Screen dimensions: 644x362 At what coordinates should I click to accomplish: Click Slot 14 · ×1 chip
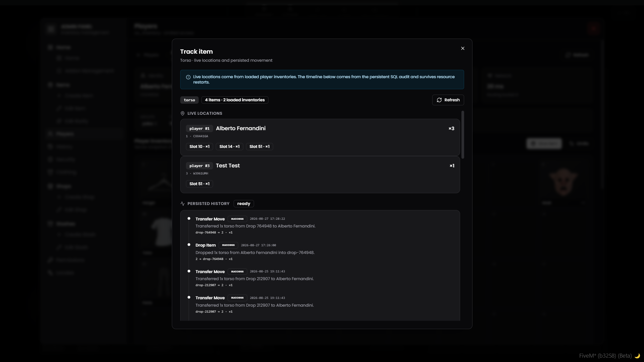click(230, 147)
